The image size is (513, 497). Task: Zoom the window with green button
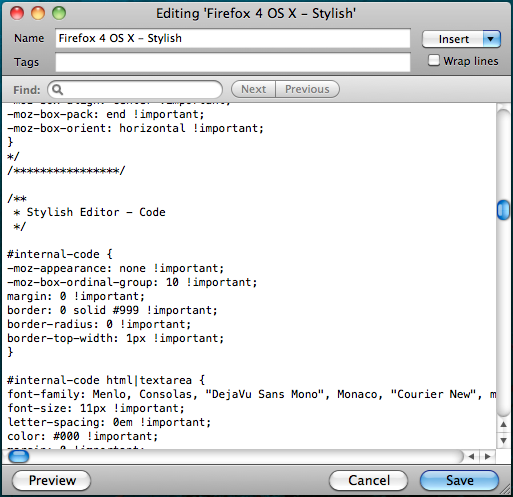coord(59,13)
